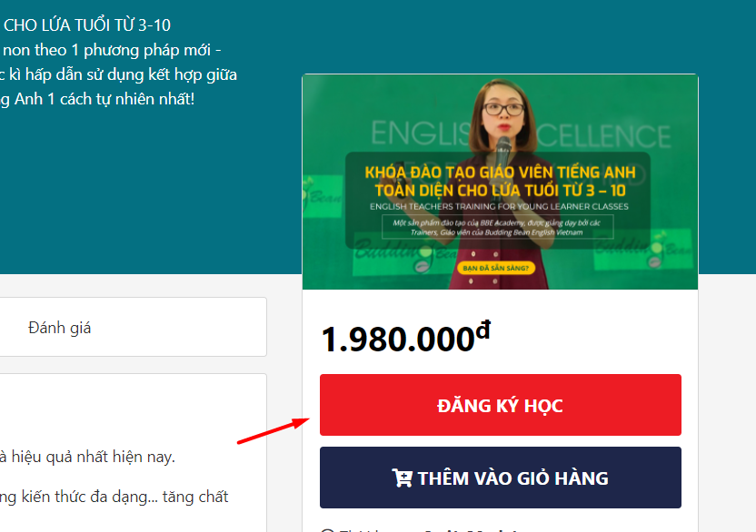Click the THÊM VÀO GIỎ HÀNG button
Screen dimensions: 756x532
(x=501, y=478)
